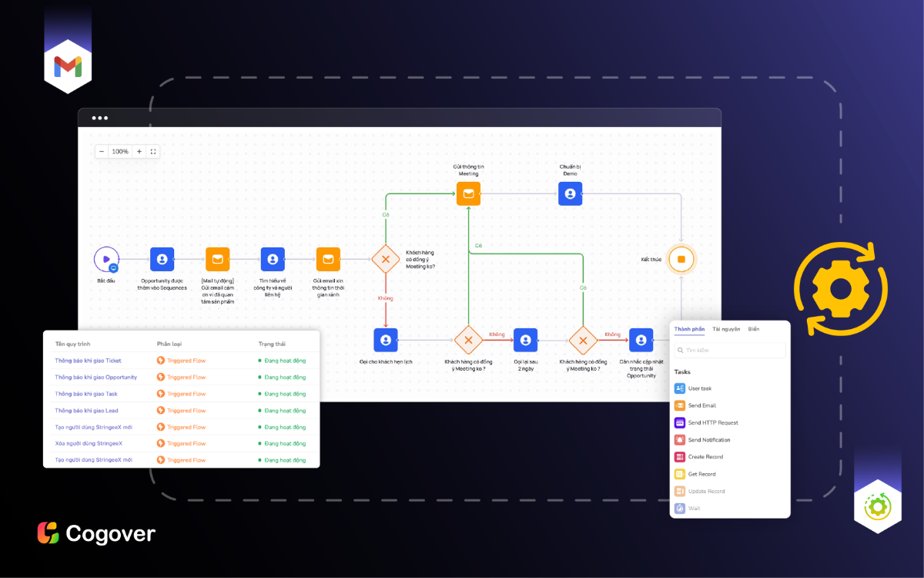924x578 pixels.
Task: Click the 'Bắt đầu' start node
Action: point(106,260)
